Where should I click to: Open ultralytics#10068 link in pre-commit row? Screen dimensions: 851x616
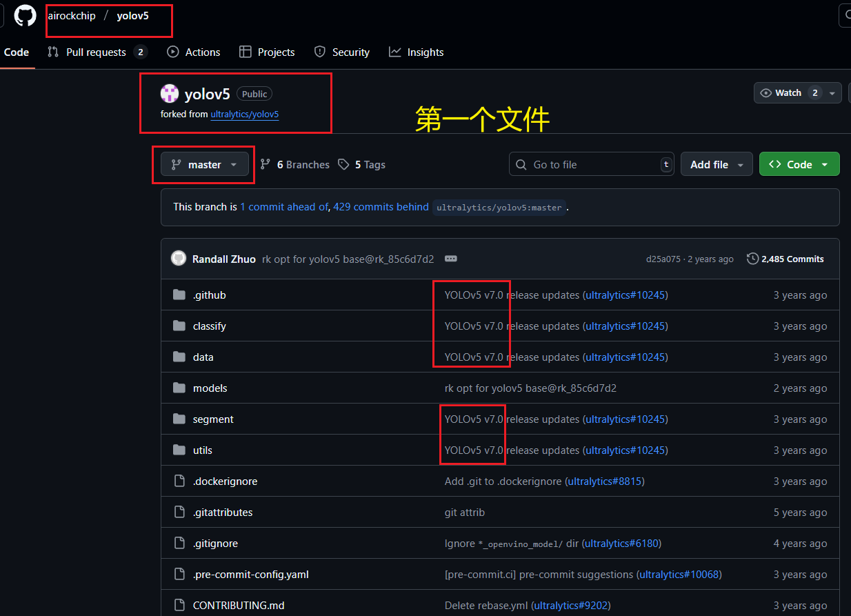[x=679, y=575]
